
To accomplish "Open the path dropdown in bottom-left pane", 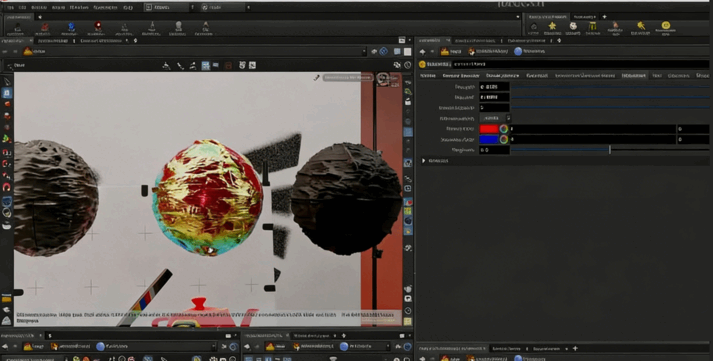I will [213, 346].
